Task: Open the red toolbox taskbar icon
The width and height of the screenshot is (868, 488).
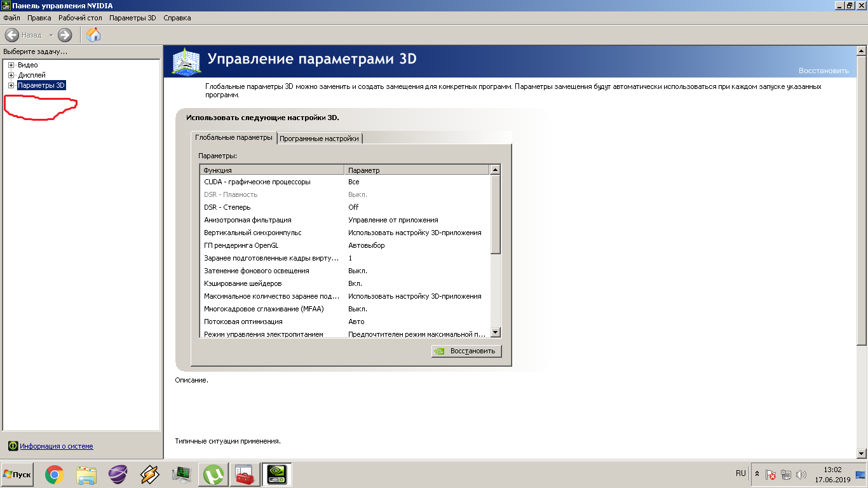Action: pyautogui.click(x=245, y=474)
